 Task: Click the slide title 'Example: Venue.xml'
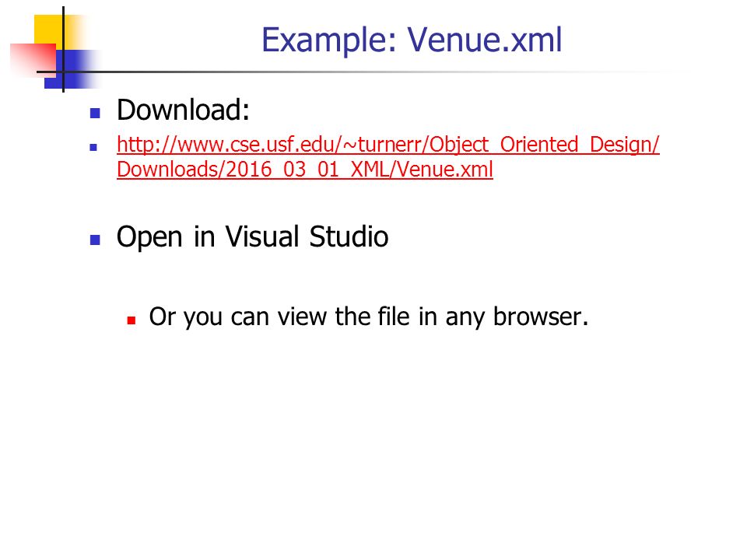point(412,40)
